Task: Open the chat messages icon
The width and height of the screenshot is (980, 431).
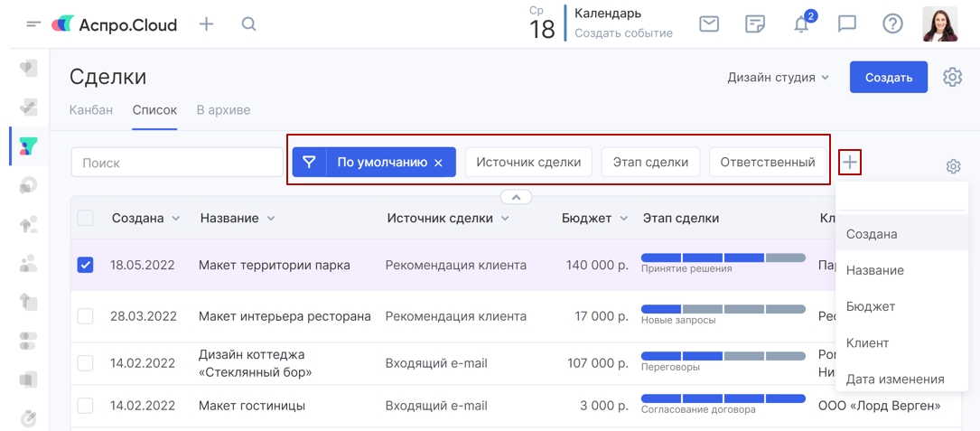Action: coord(847,24)
